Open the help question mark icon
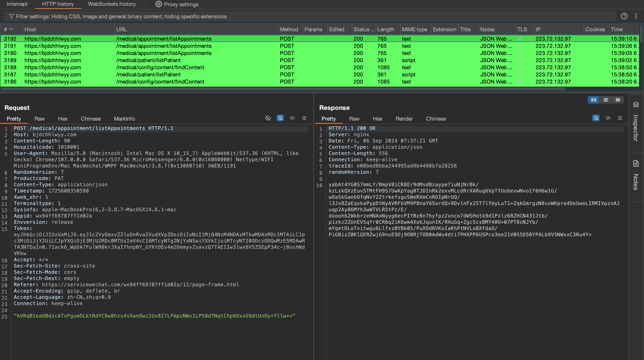644x360 pixels. click(624, 16)
